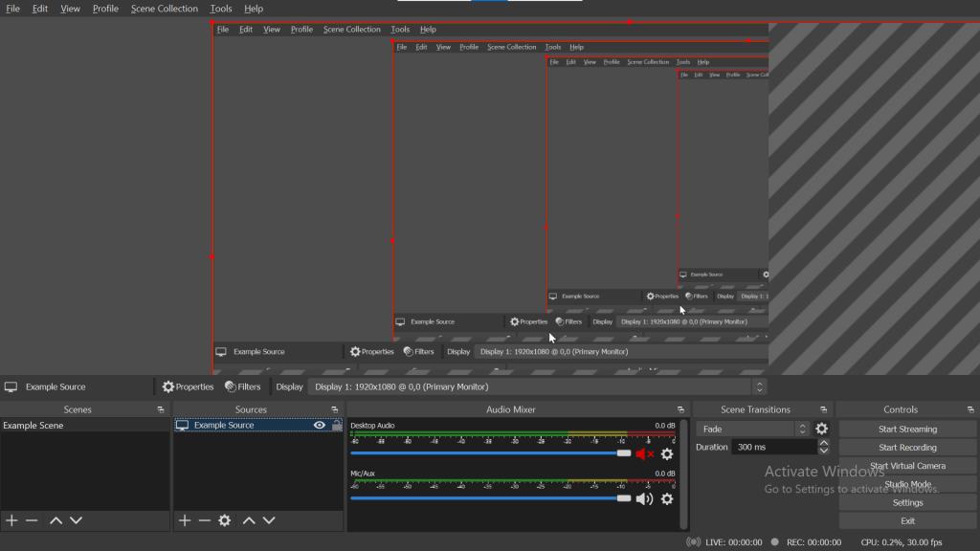Image resolution: width=980 pixels, height=551 pixels.
Task: Open the Scene Collection menu
Action: click(165, 9)
